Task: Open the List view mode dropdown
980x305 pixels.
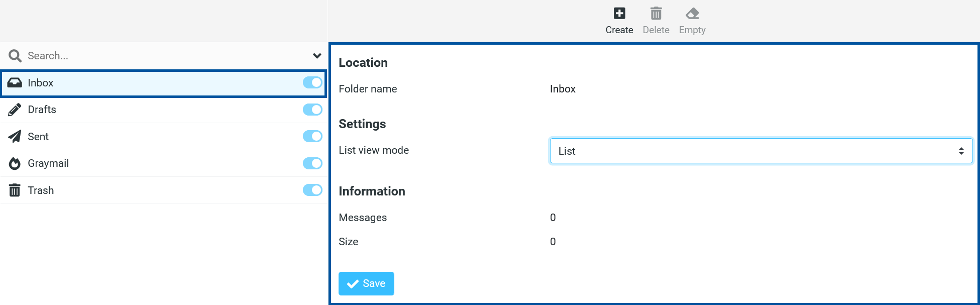Action: pyautogui.click(x=761, y=151)
